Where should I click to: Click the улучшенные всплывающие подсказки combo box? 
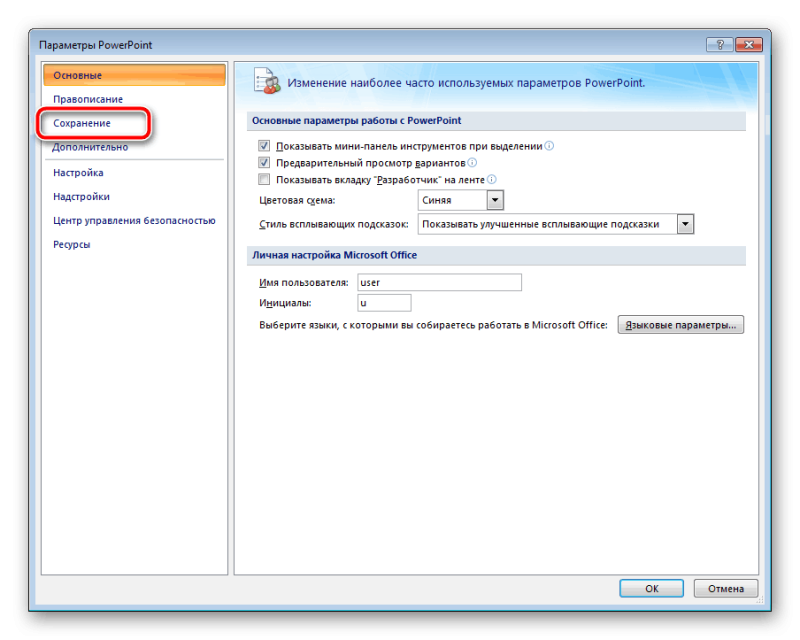(x=556, y=224)
